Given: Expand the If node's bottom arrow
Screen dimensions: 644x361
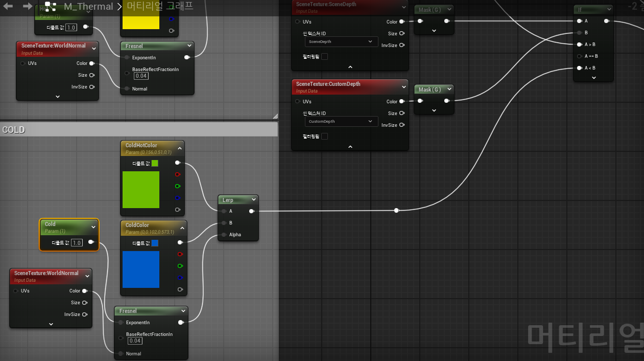Looking at the screenshot, I should point(593,78).
